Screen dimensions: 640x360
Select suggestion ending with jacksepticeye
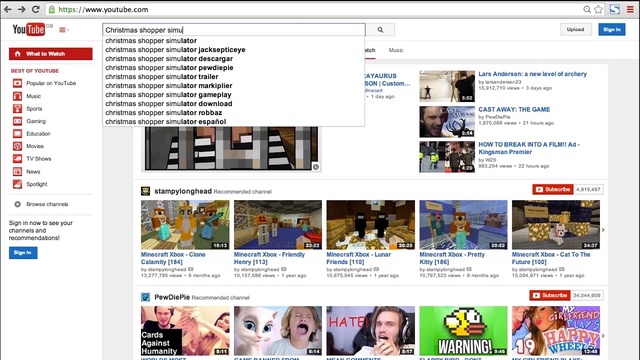(x=233, y=50)
